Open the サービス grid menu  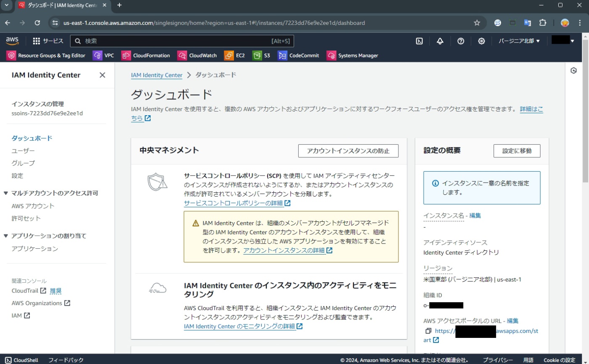click(48, 41)
